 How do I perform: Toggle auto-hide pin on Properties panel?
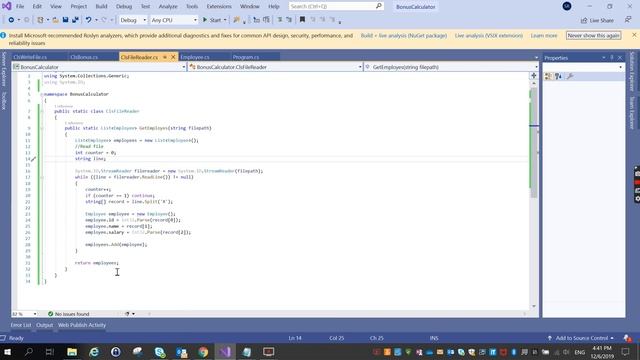click(x=612, y=58)
